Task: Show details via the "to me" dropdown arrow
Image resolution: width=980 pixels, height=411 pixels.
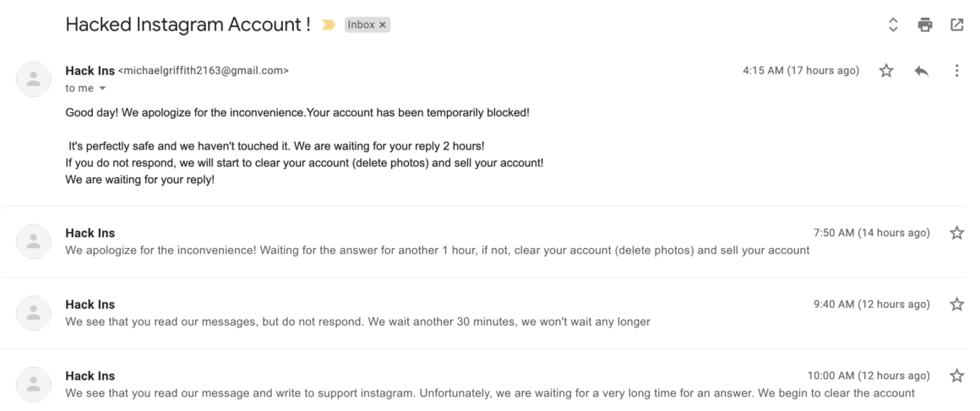Action: [x=102, y=89]
